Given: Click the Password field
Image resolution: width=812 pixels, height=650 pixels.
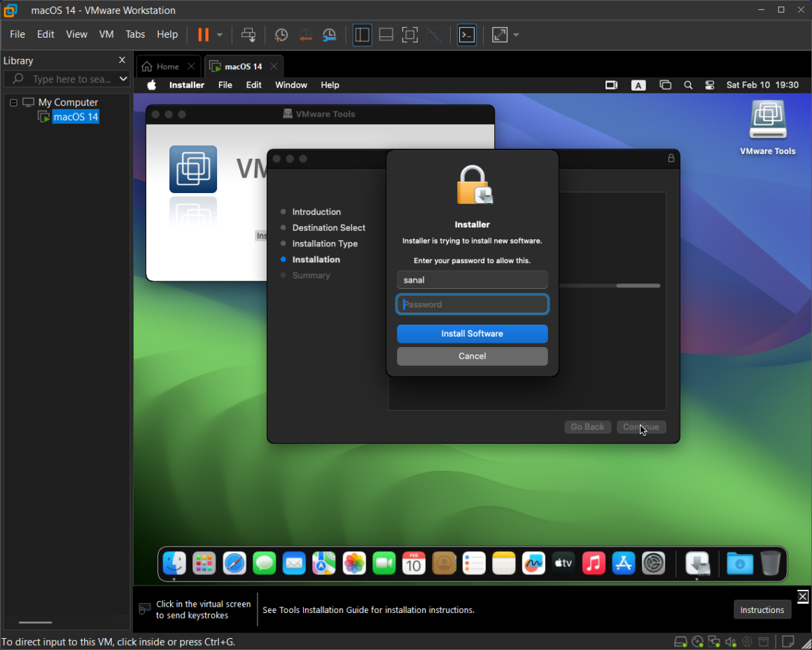Looking at the screenshot, I should click(x=472, y=304).
